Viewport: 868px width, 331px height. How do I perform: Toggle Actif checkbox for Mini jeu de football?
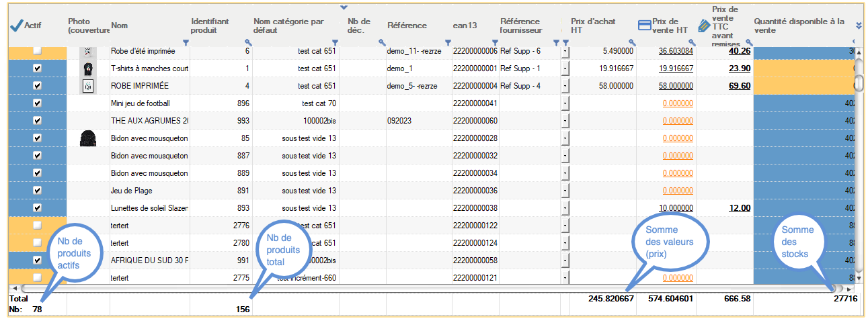pos(38,103)
